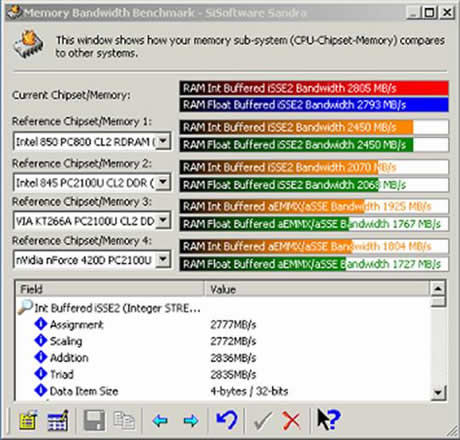Click the memory chip flame icon
The height and width of the screenshot is (440, 460).
click(x=29, y=45)
